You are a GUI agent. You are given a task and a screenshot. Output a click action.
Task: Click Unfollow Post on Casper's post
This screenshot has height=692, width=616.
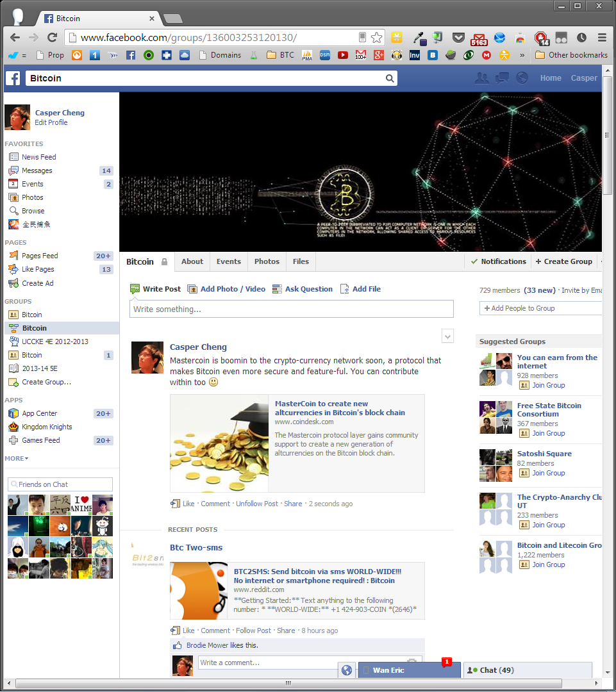tap(257, 504)
